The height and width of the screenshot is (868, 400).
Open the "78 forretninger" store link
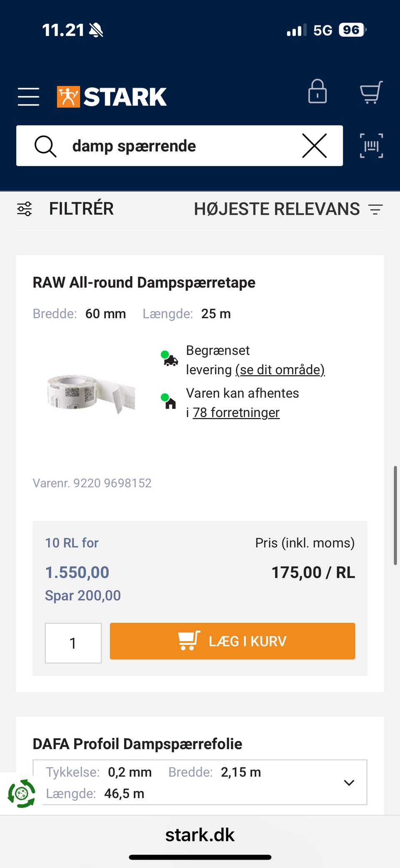click(x=236, y=412)
